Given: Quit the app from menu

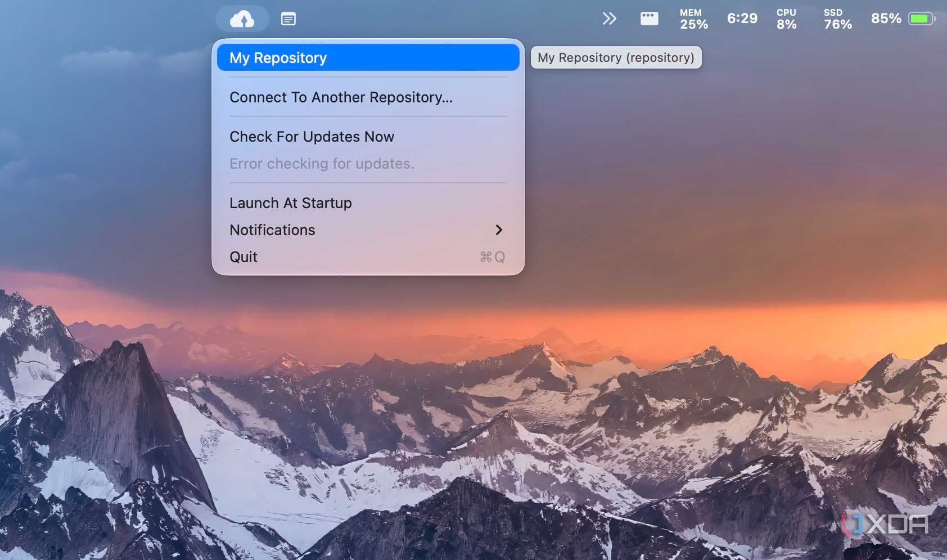Looking at the screenshot, I should pyautogui.click(x=368, y=257).
